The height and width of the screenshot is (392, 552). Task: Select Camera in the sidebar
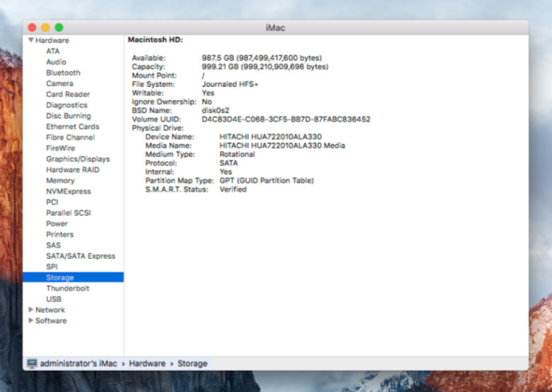point(59,83)
